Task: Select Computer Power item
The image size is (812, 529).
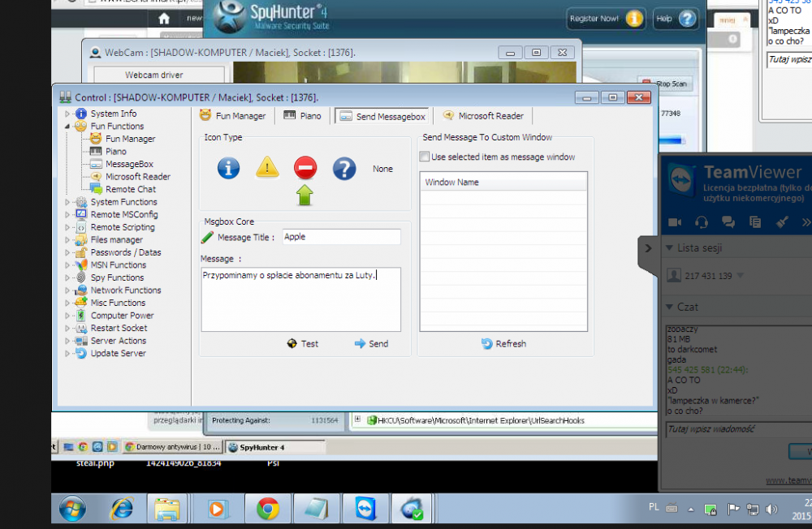Action: pos(123,316)
